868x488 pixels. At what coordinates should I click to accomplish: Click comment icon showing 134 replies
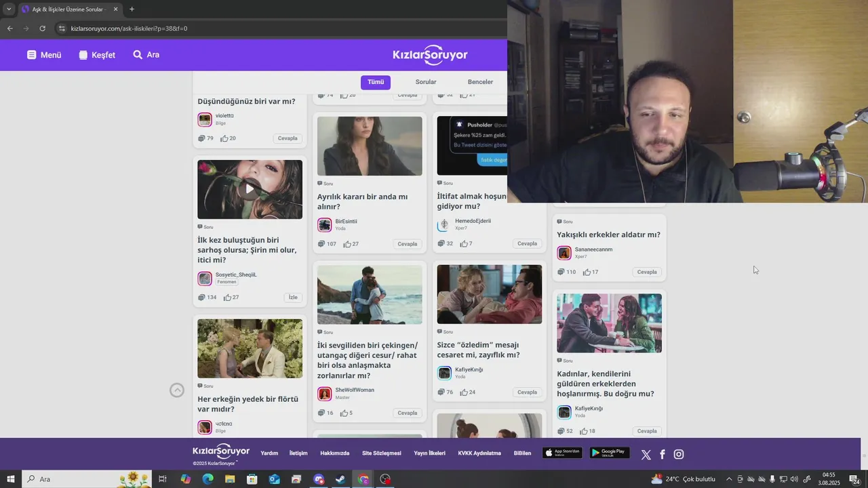[x=201, y=298]
